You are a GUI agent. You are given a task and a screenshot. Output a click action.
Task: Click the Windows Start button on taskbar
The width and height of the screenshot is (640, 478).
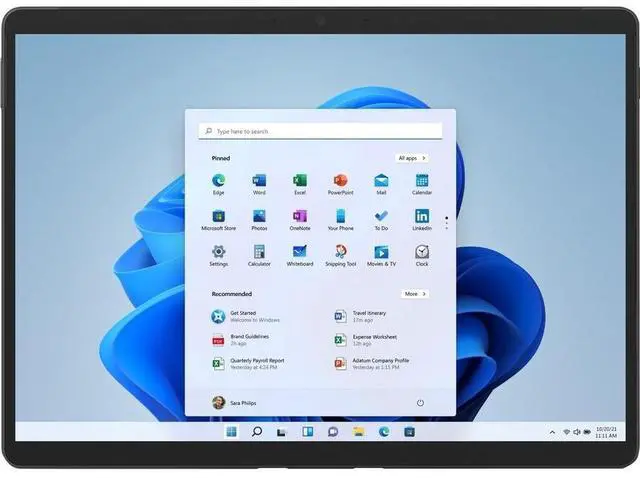tap(232, 432)
